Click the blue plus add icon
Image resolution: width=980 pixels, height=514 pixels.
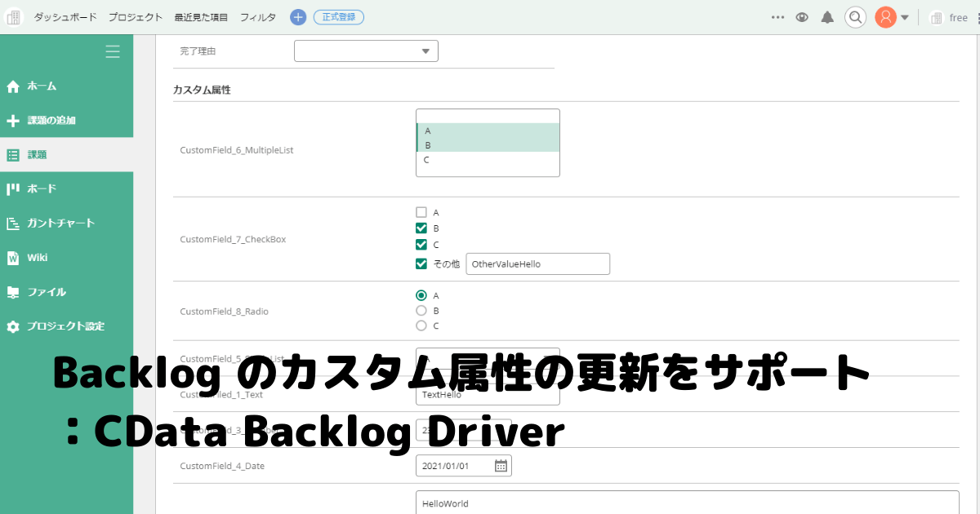point(298,17)
